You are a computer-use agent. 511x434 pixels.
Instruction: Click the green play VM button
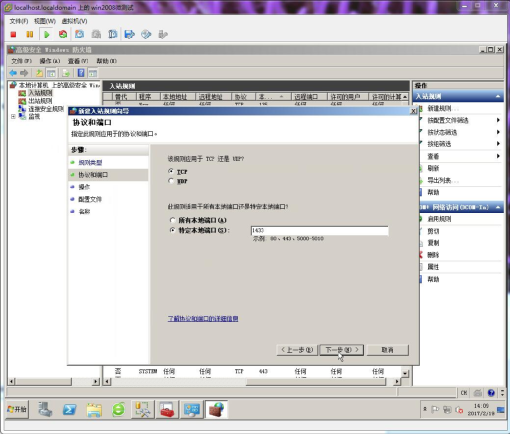(x=46, y=34)
